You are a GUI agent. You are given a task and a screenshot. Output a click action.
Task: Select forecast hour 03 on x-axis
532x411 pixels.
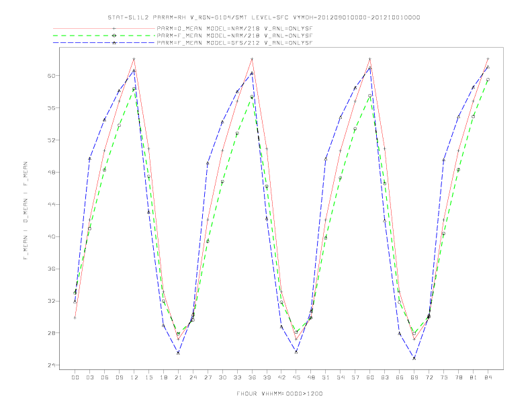[x=89, y=377]
